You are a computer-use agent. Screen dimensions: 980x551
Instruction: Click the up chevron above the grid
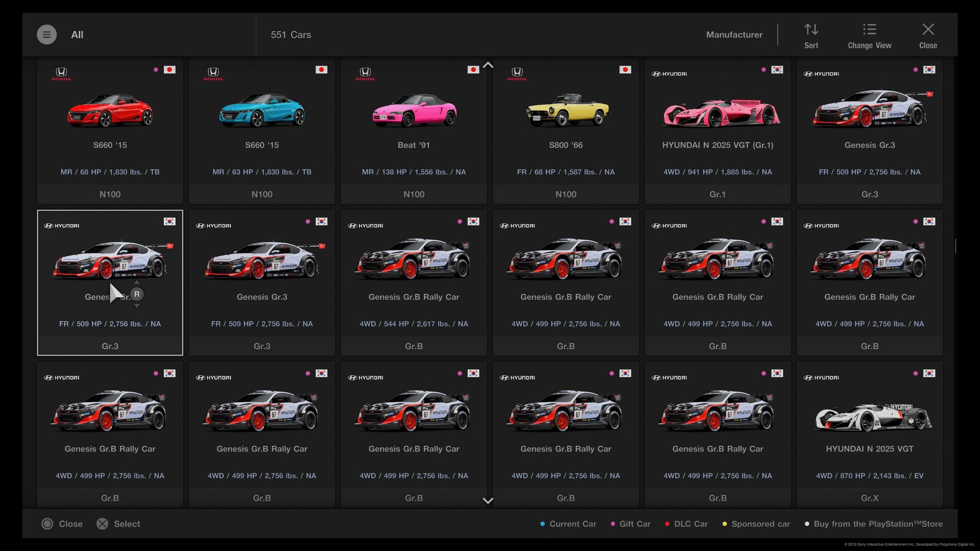click(x=488, y=65)
